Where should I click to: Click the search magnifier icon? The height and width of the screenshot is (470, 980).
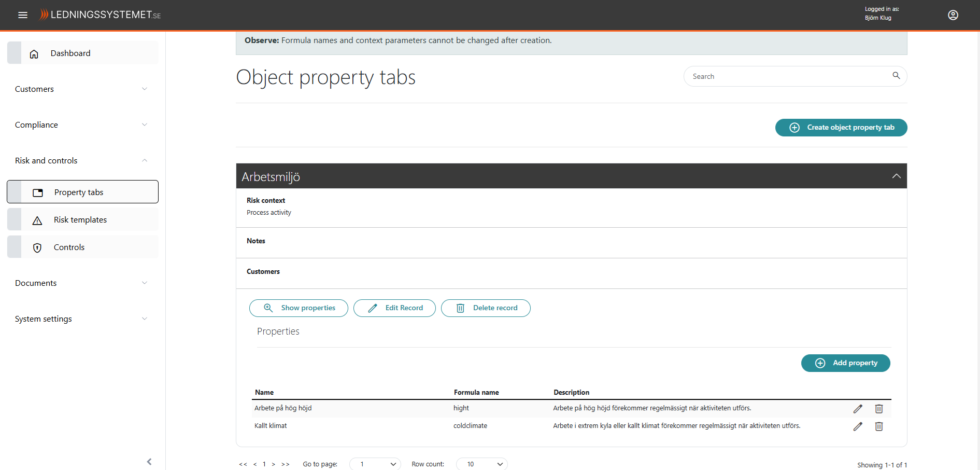[896, 76]
